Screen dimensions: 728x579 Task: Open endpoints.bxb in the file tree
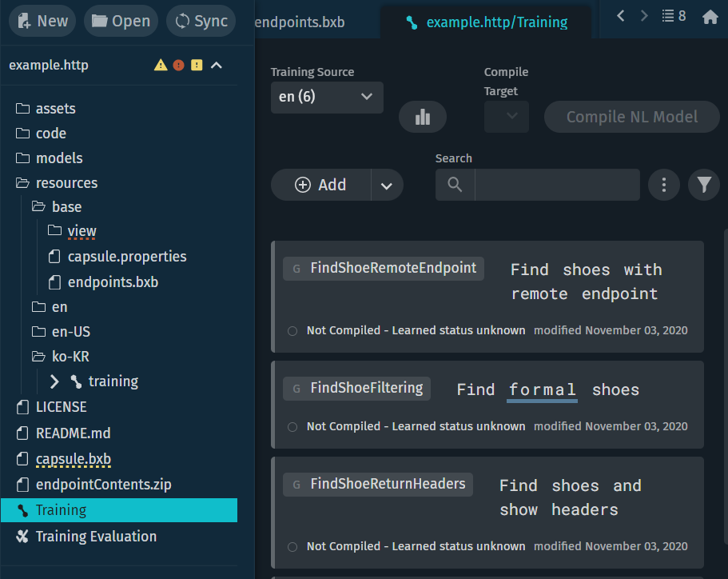coord(104,282)
